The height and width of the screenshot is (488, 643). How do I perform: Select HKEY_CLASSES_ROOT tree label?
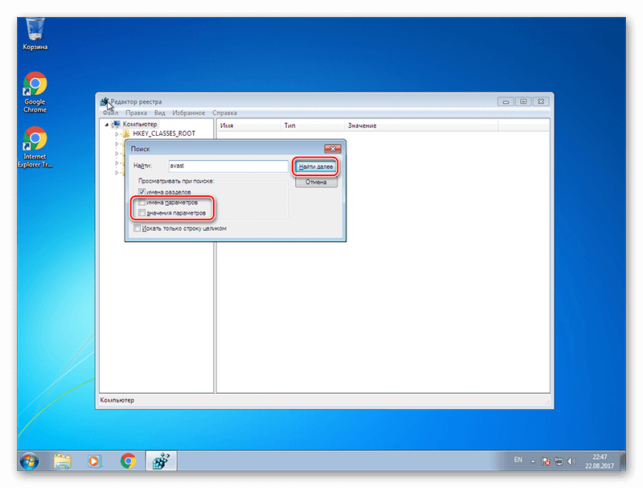pos(164,134)
